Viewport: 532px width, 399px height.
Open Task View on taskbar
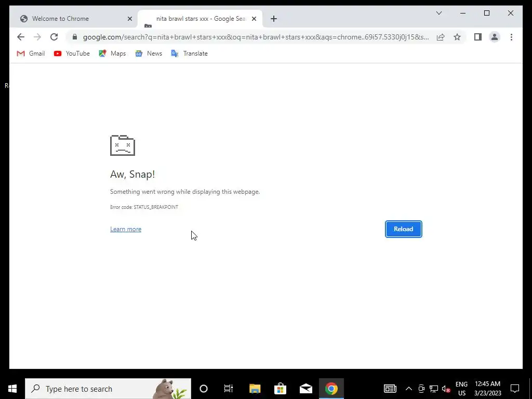pyautogui.click(x=229, y=389)
